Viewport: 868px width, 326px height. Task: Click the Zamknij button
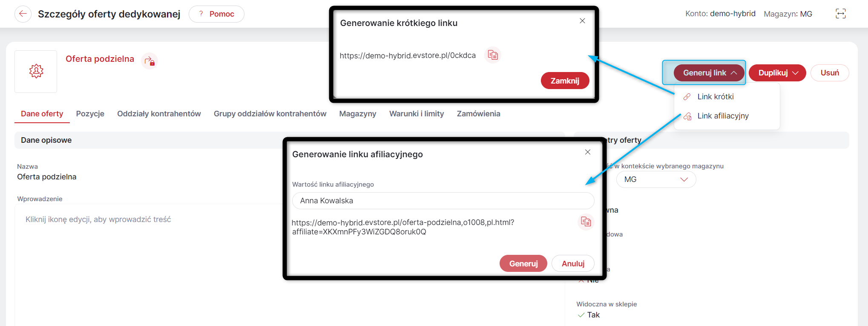tap(565, 81)
